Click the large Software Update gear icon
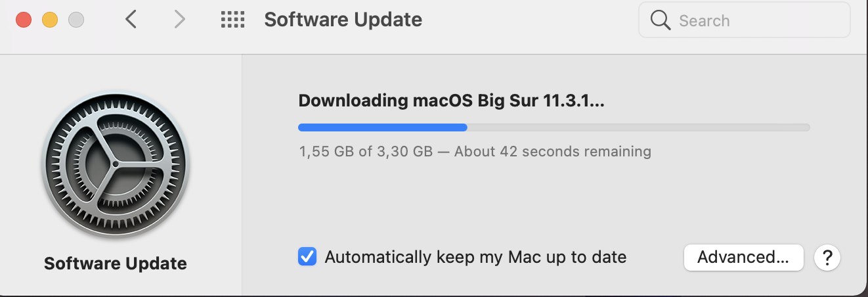The image size is (868, 297). pos(116,162)
